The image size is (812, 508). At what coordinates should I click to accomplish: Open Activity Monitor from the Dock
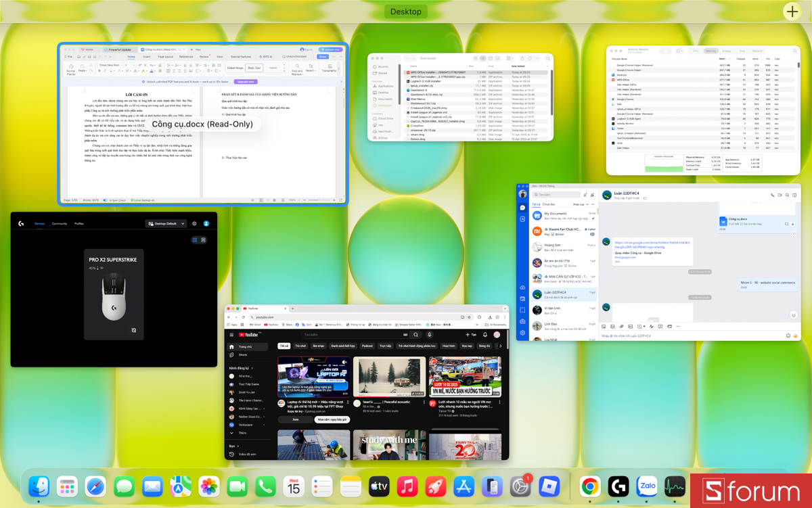coord(675,486)
